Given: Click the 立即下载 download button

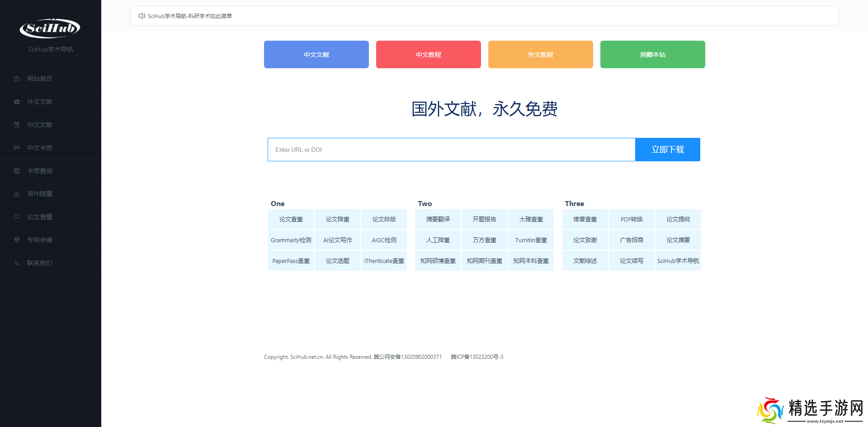Looking at the screenshot, I should pyautogui.click(x=667, y=150).
